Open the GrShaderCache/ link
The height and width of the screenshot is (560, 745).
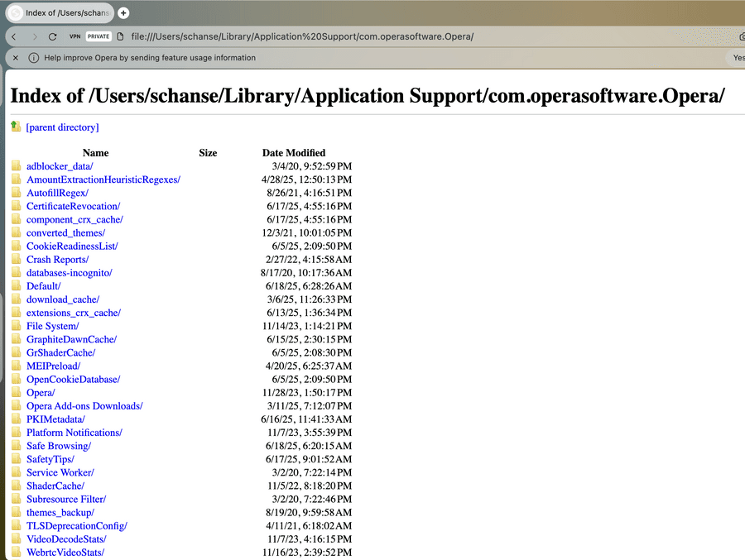(60, 352)
